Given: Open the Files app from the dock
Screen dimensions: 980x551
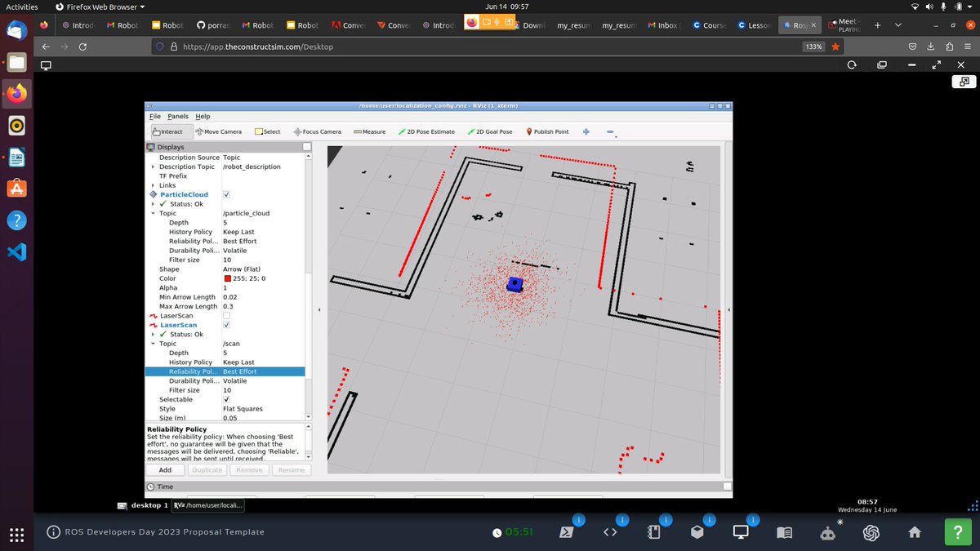Looking at the screenshot, I should pyautogui.click(x=17, y=63).
